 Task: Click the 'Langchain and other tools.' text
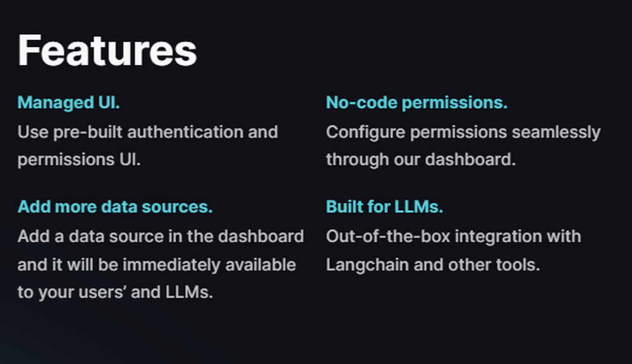433,265
